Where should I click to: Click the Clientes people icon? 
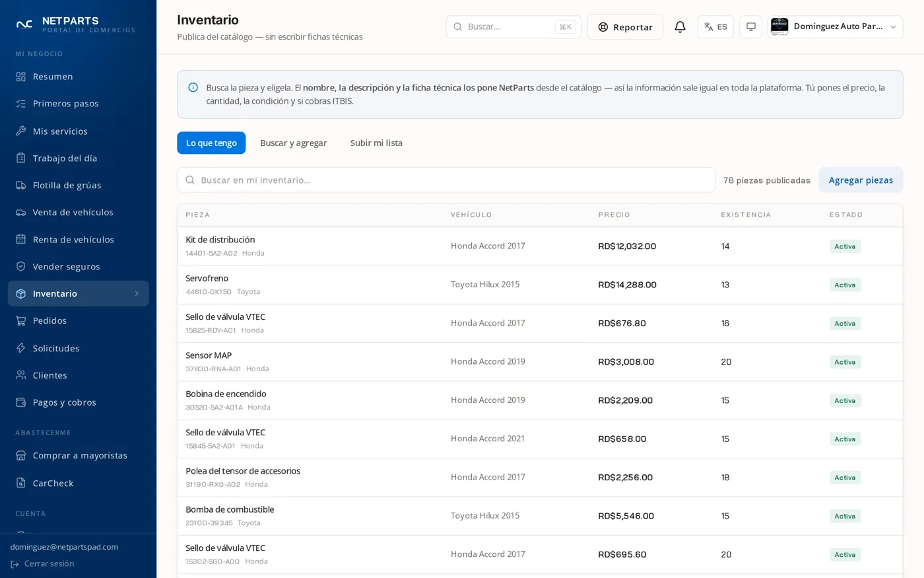[21, 375]
